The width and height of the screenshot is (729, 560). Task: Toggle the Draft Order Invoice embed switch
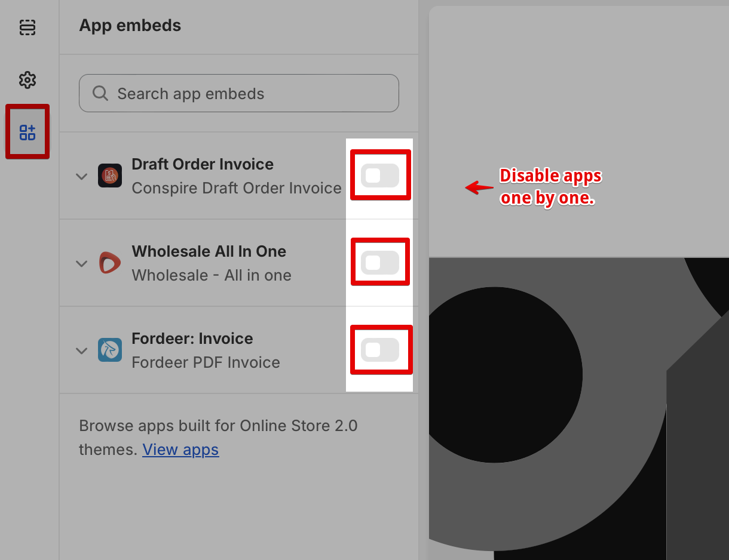click(x=380, y=176)
